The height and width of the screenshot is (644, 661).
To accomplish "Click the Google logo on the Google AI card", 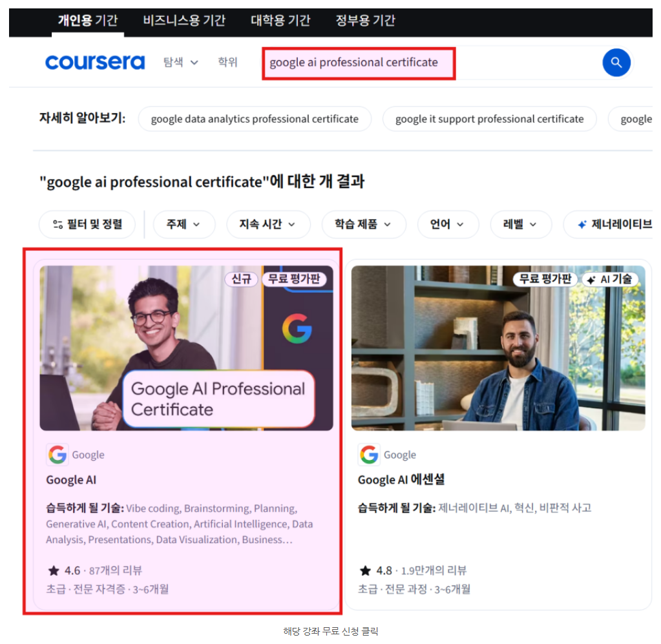I will 58,455.
